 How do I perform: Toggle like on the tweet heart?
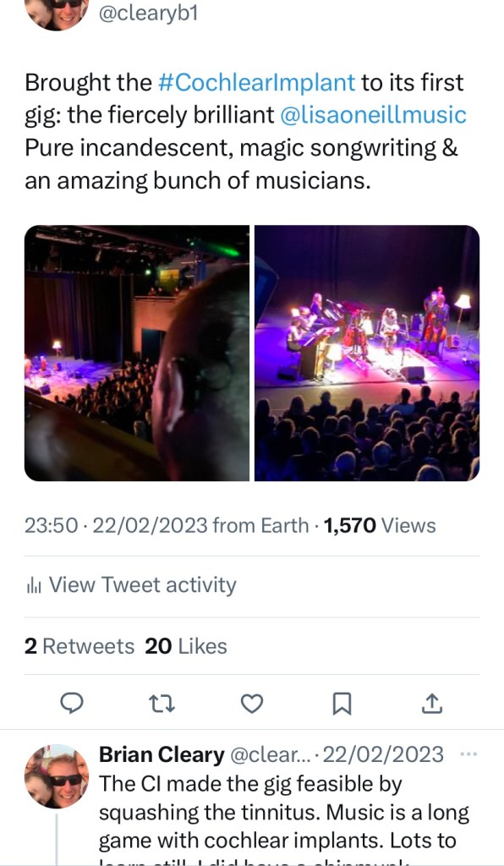[x=252, y=703]
